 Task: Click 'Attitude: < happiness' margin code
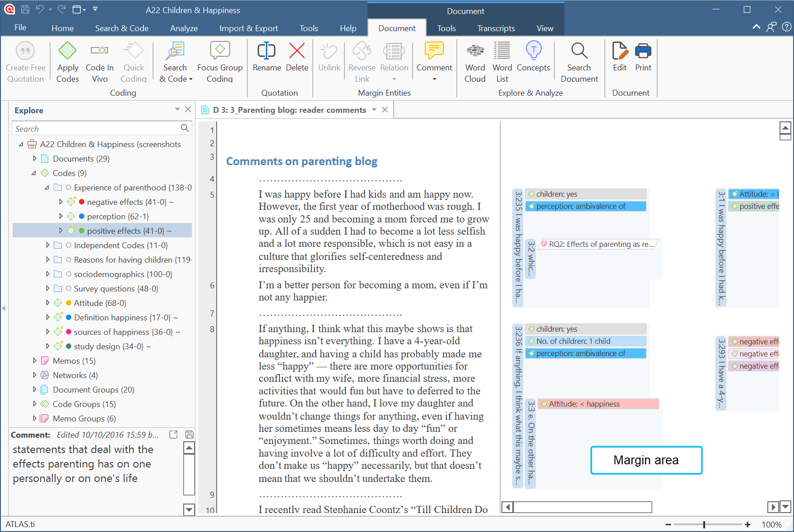point(599,404)
